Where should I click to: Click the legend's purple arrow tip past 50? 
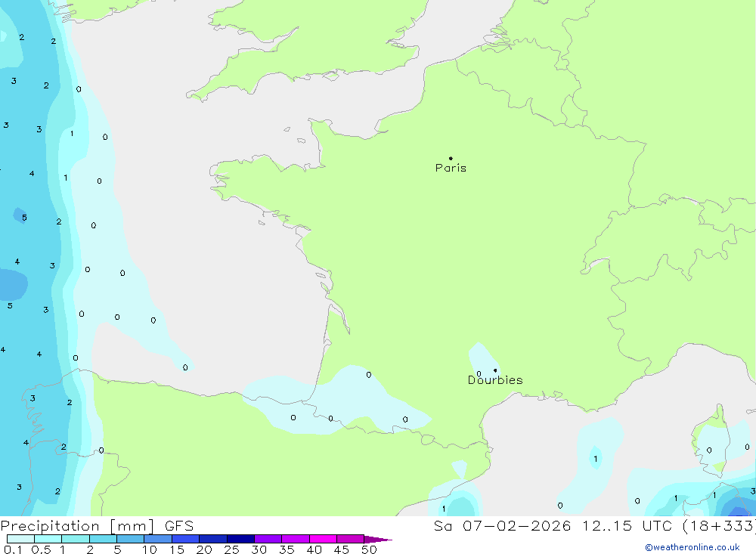point(378,539)
